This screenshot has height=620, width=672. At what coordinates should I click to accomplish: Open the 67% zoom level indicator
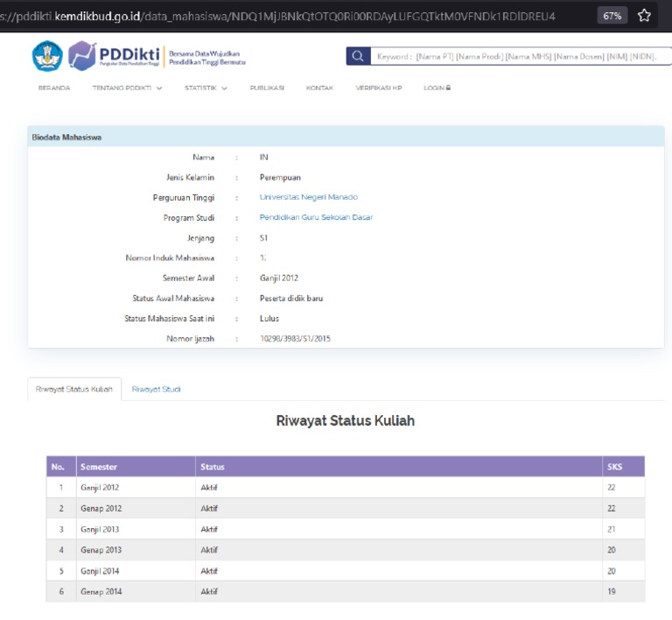[x=612, y=16]
